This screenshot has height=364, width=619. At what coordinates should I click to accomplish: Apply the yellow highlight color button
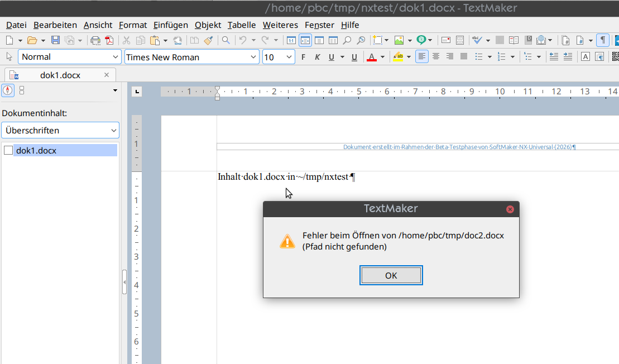[x=398, y=58]
